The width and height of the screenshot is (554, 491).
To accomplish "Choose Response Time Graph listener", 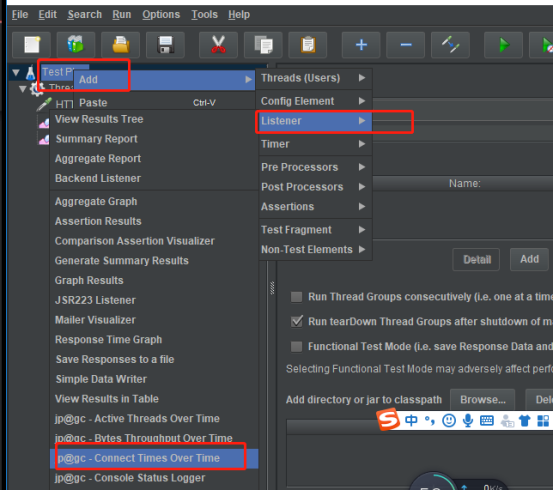I will pos(154,340).
